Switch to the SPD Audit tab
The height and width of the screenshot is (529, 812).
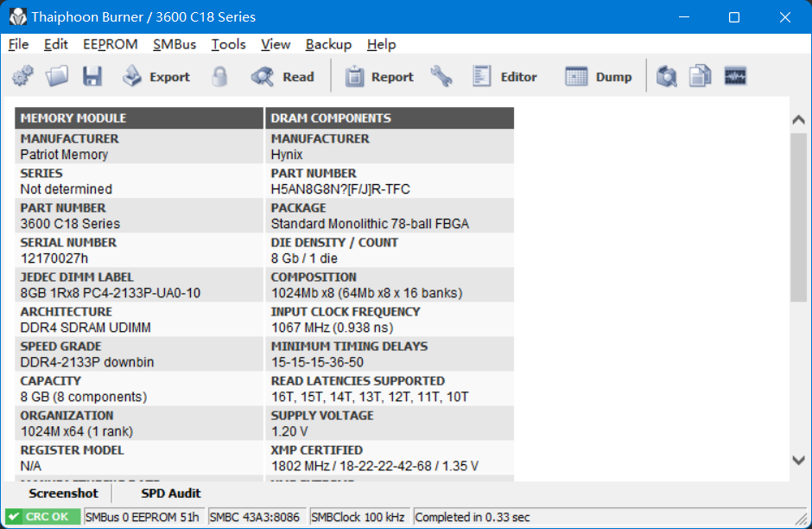(x=171, y=494)
